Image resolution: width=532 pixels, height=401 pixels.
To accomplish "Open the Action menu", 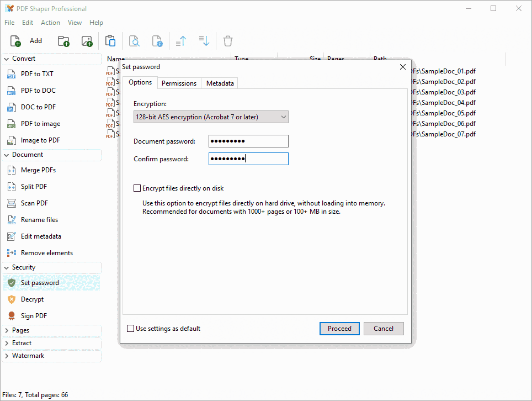I will (x=50, y=22).
